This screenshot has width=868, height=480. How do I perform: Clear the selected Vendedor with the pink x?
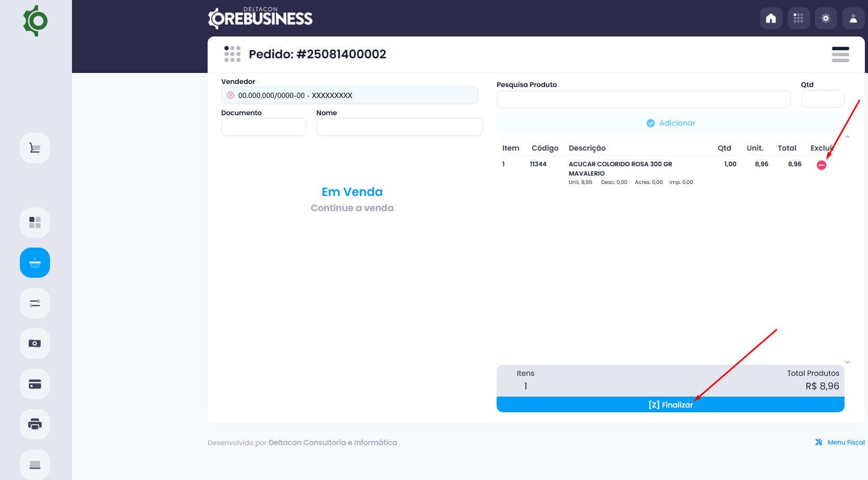pyautogui.click(x=230, y=94)
